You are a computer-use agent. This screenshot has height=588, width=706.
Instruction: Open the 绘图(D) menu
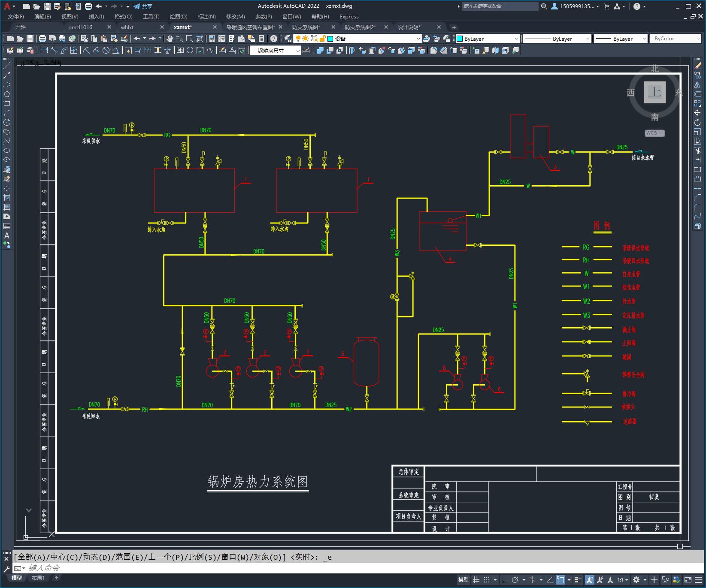click(179, 16)
